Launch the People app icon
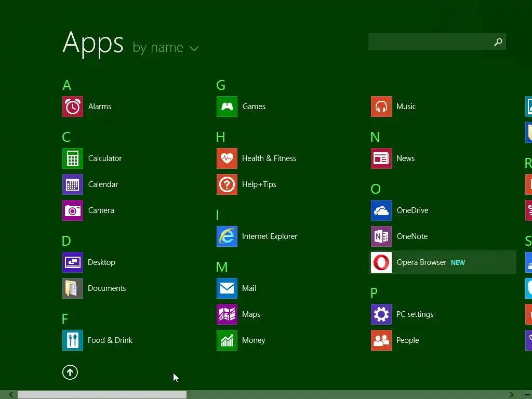 point(381,340)
